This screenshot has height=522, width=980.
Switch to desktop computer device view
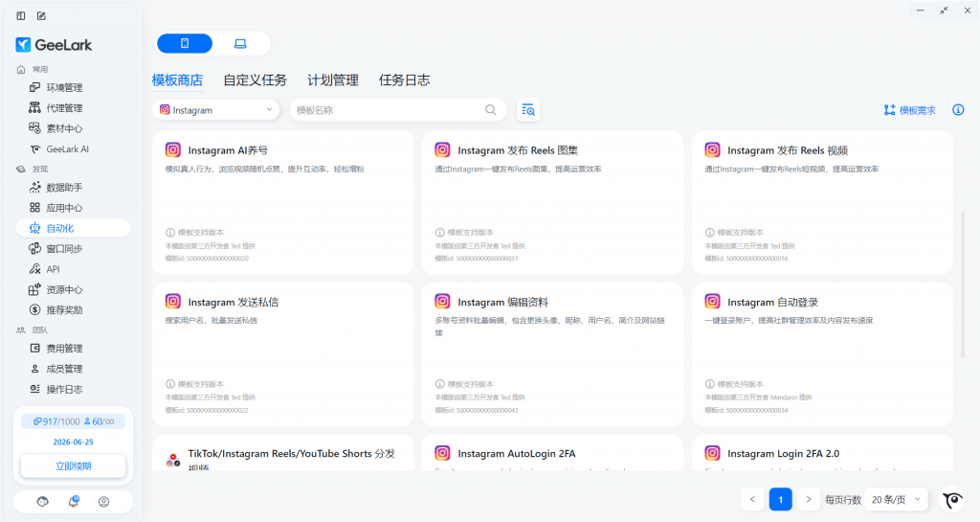coord(240,43)
